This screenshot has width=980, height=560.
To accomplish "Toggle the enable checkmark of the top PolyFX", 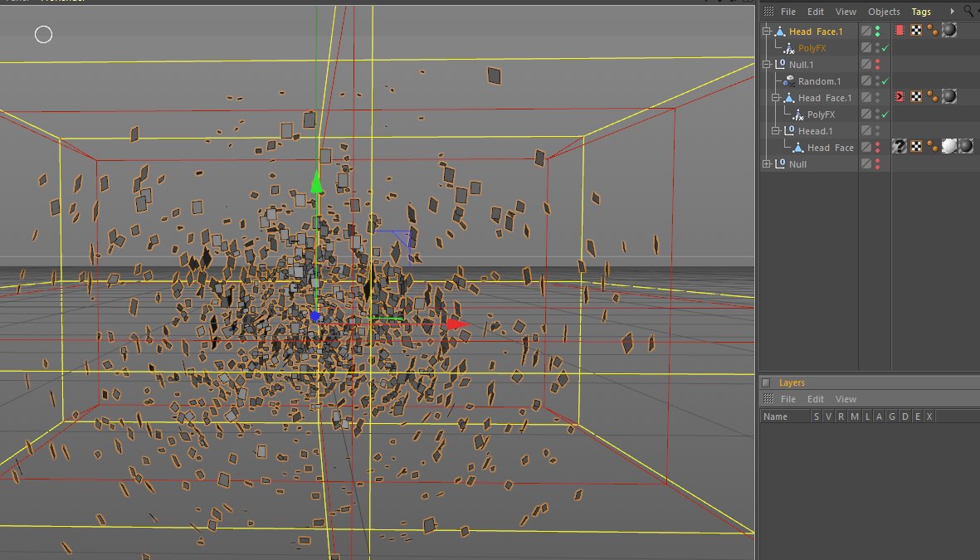I will (x=885, y=48).
